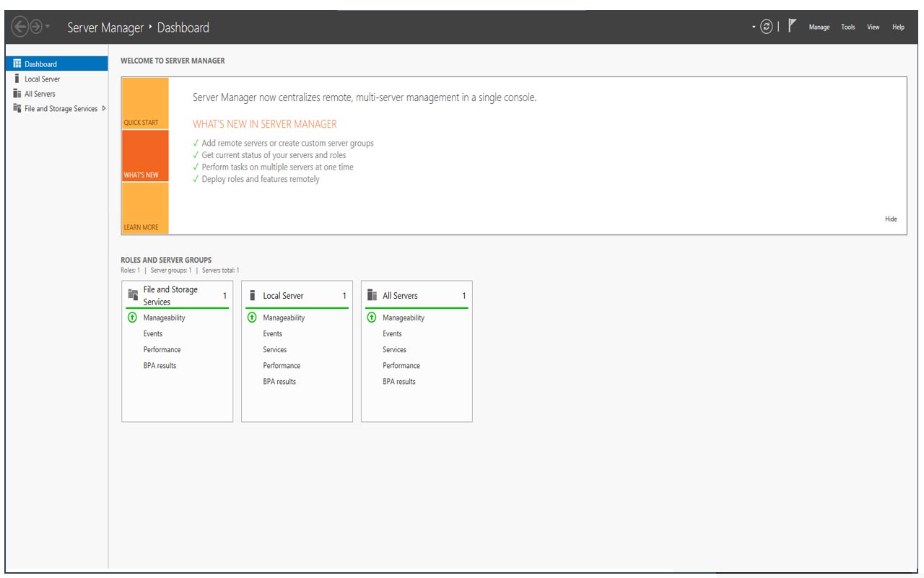The width and height of the screenshot is (924, 578).
Task: Open Performance in File and Storage Services tile
Action: click(x=162, y=349)
